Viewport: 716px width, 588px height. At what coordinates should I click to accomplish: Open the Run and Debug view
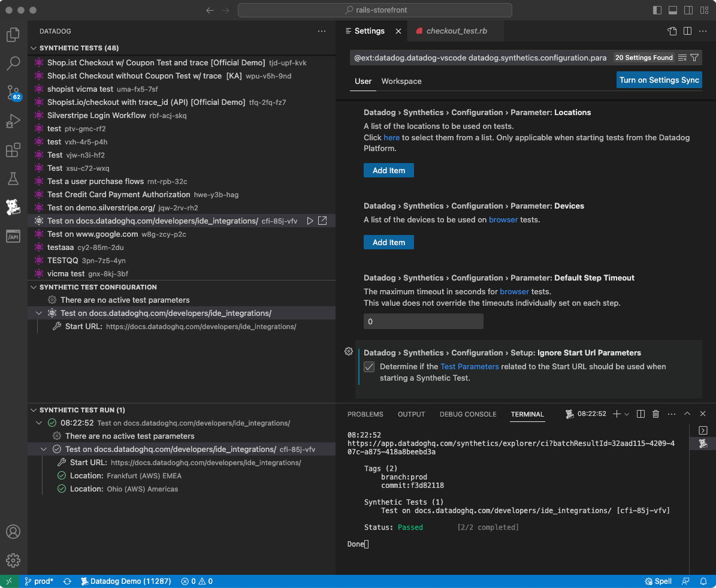point(13,121)
